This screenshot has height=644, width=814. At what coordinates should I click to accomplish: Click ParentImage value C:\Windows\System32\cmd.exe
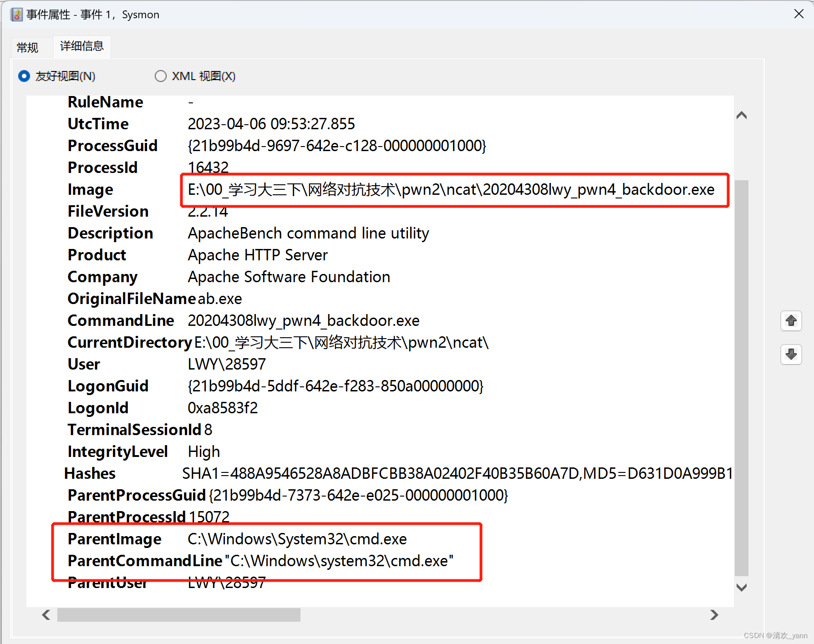(x=297, y=539)
